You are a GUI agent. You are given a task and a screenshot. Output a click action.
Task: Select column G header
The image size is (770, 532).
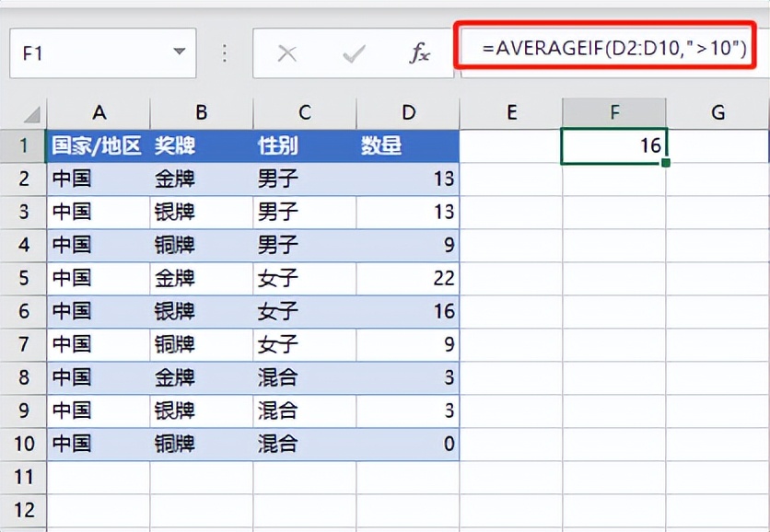pyautogui.click(x=717, y=113)
